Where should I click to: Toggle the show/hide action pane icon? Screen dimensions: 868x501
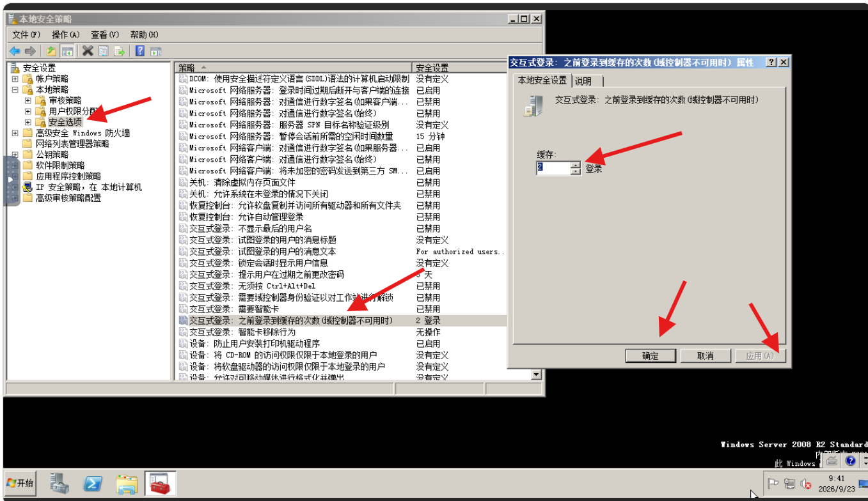point(155,51)
